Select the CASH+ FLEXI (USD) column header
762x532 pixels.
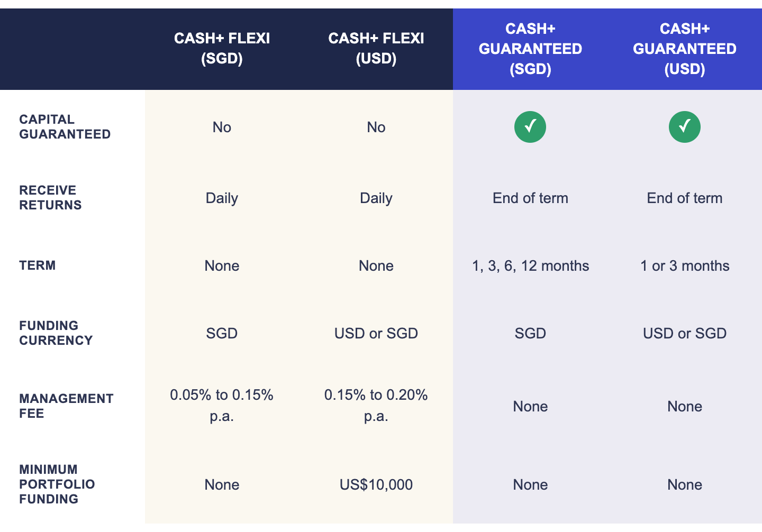tap(376, 48)
